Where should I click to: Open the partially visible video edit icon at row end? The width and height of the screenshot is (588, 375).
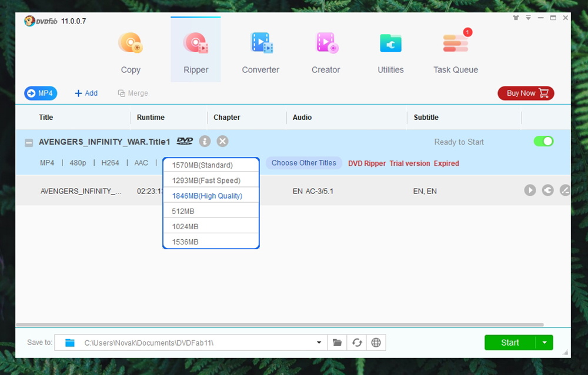coord(564,190)
